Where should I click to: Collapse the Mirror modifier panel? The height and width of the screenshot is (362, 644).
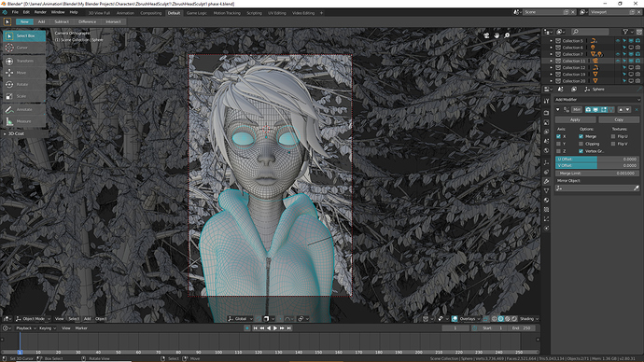click(558, 109)
